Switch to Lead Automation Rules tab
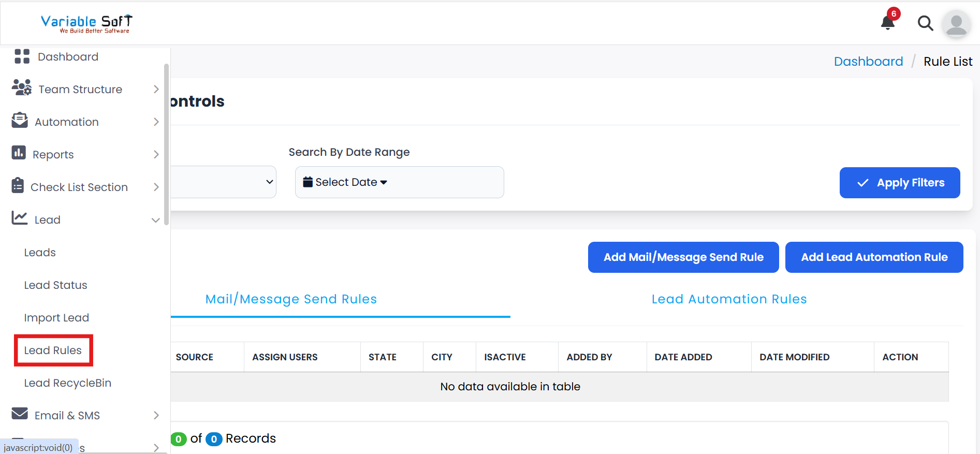 [x=729, y=299]
